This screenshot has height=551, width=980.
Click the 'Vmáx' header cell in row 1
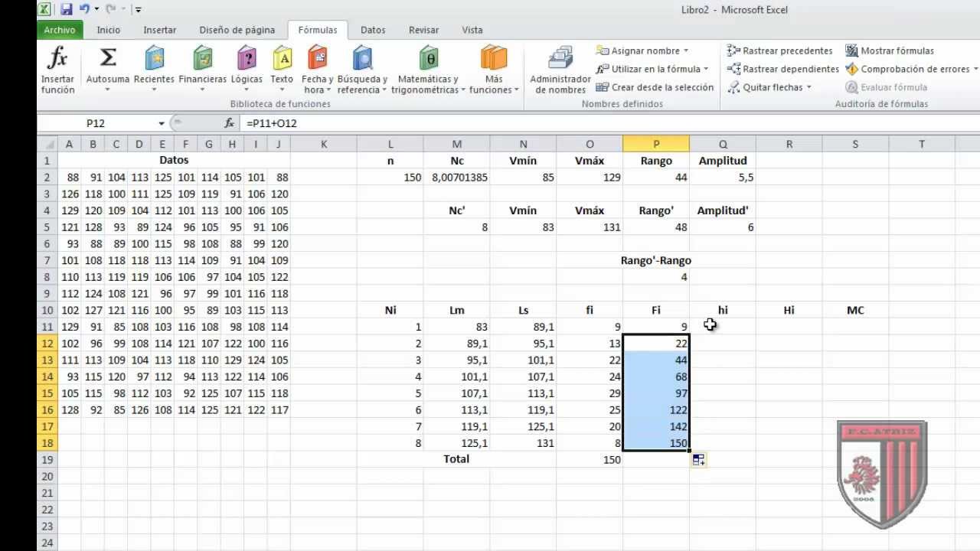[x=590, y=161]
